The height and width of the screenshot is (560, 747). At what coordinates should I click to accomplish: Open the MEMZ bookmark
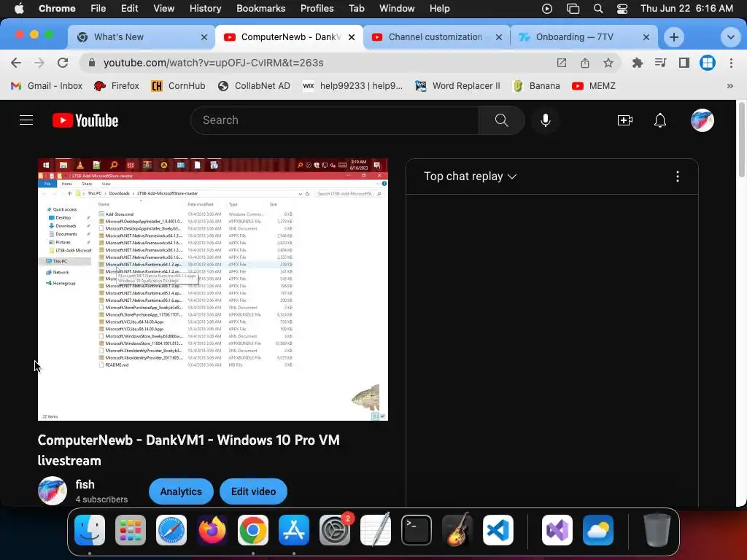coord(594,86)
